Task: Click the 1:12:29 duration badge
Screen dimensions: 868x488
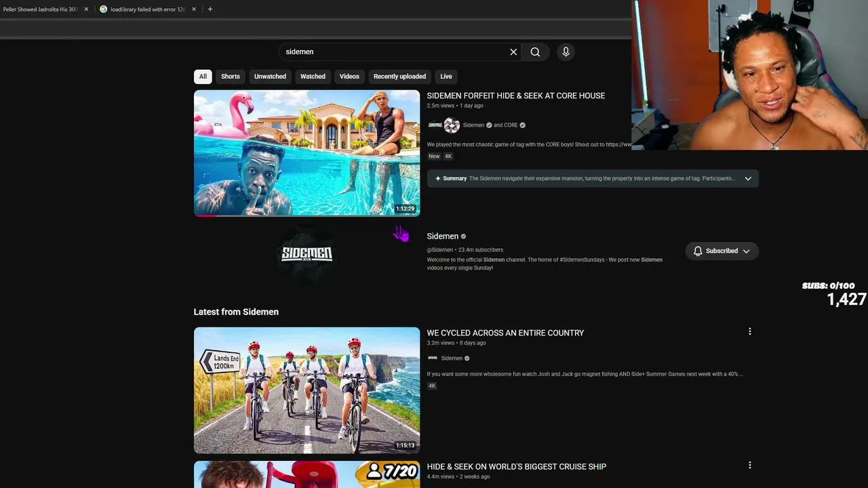Action: 405,209
